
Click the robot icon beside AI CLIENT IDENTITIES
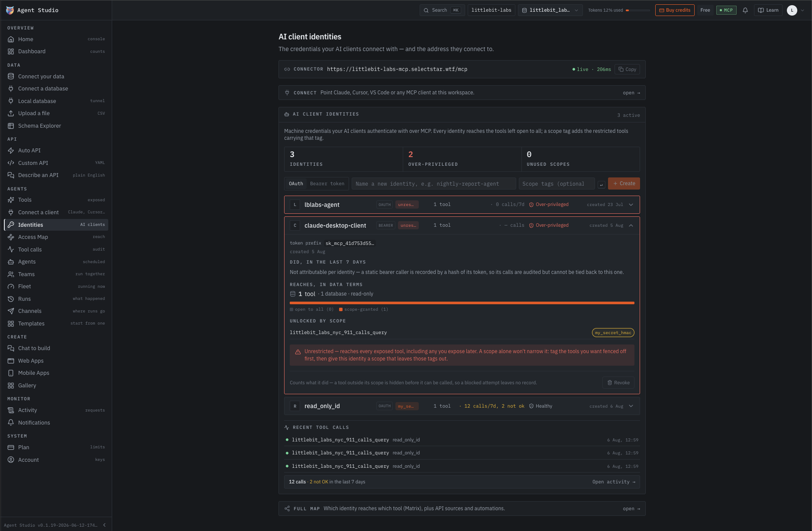(x=286, y=114)
